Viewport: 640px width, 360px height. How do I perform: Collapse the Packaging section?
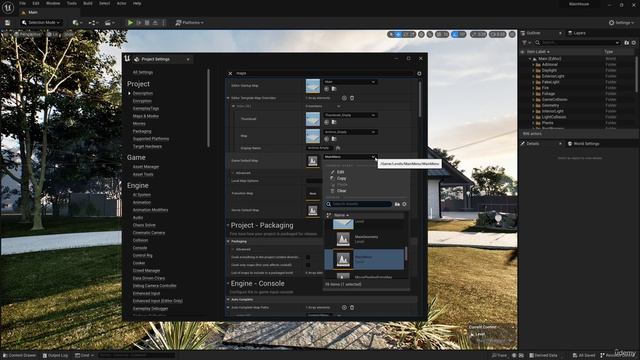[228, 242]
